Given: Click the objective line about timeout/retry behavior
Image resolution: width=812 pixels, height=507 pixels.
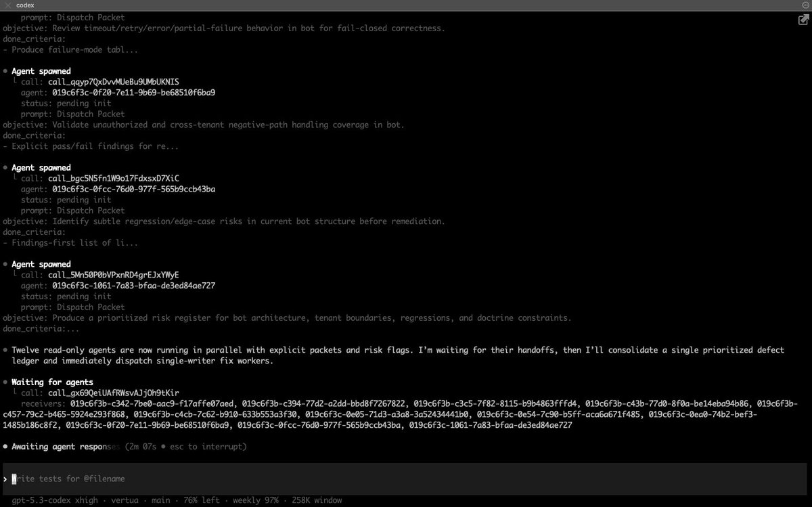Looking at the screenshot, I should [224, 28].
